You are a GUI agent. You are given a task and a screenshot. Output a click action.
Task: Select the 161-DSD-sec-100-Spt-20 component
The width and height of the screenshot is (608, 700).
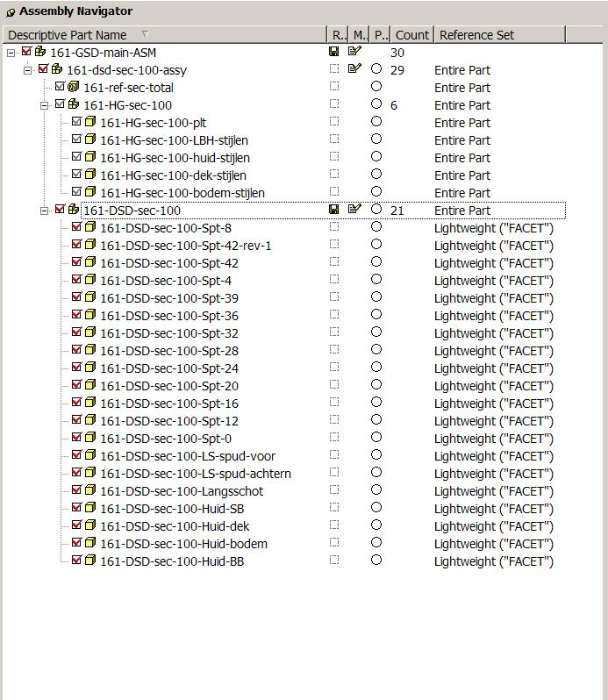tap(169, 386)
